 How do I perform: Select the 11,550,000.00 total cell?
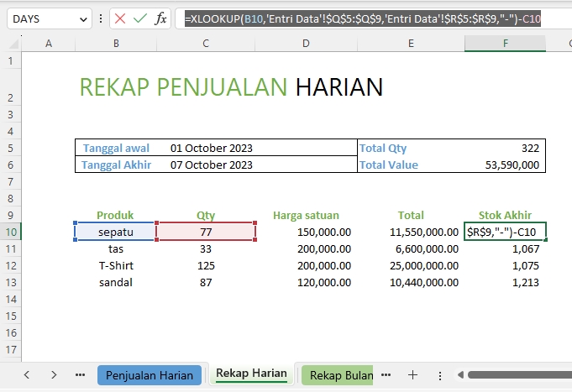click(x=411, y=232)
